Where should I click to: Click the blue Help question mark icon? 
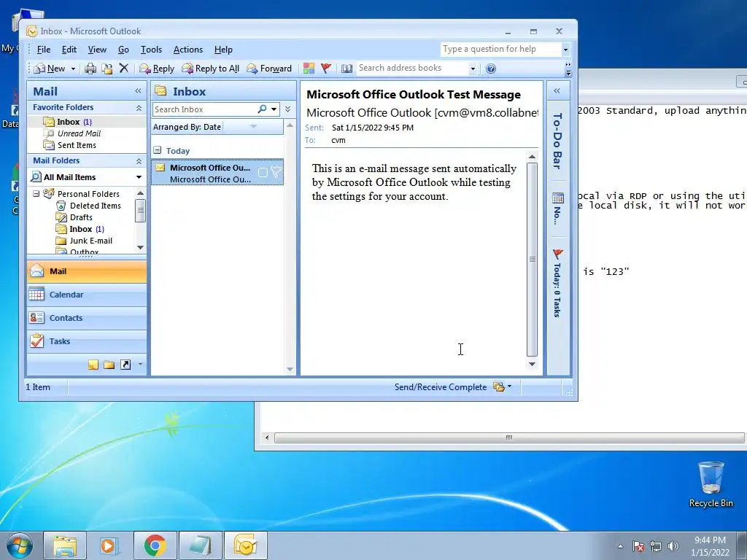pos(491,69)
